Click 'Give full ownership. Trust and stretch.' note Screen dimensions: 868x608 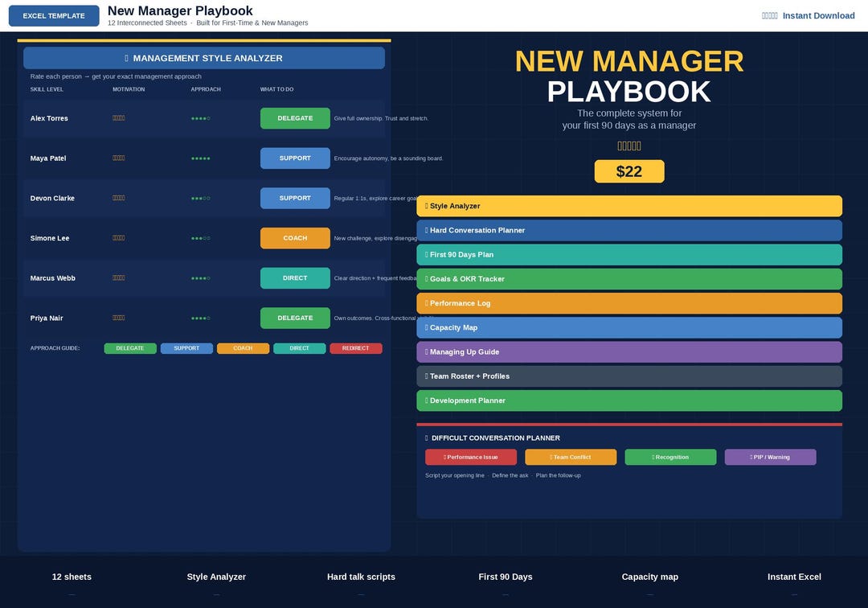point(382,118)
